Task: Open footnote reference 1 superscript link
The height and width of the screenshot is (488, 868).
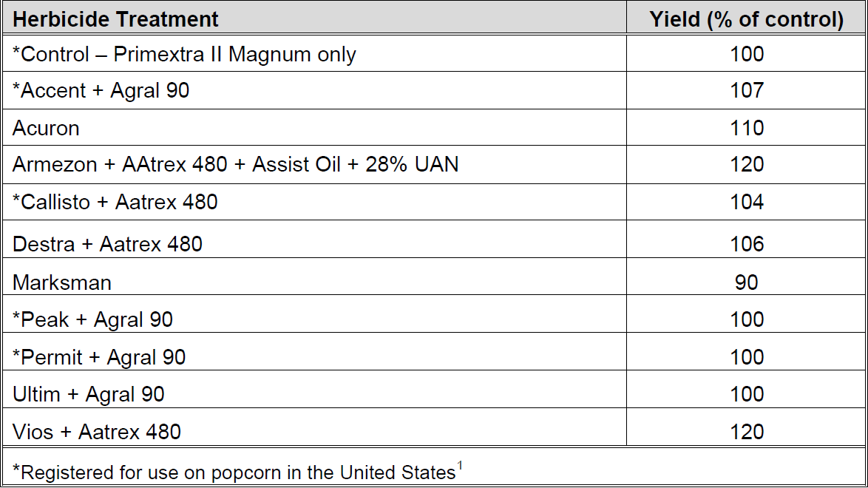Action: coord(459,467)
